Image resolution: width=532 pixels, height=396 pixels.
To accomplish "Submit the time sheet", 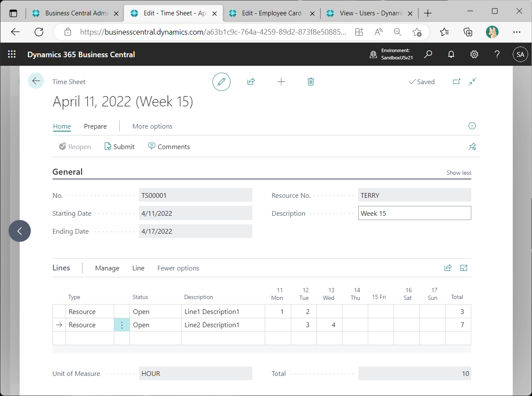I will click(x=120, y=147).
